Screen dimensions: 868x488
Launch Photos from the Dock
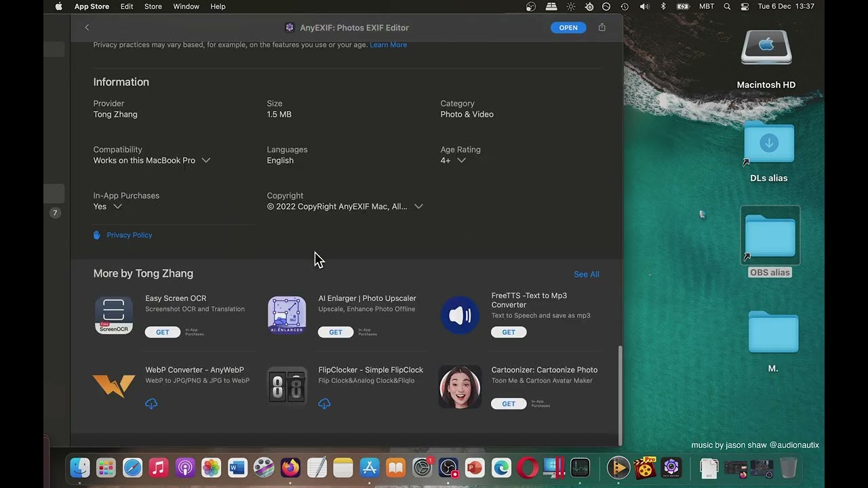pos(211,468)
